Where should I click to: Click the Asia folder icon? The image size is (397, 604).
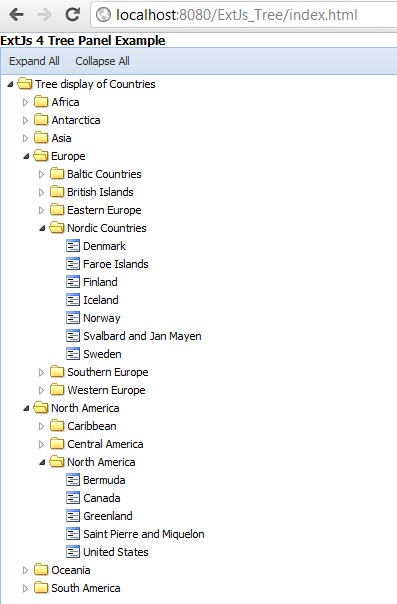tap(41, 138)
